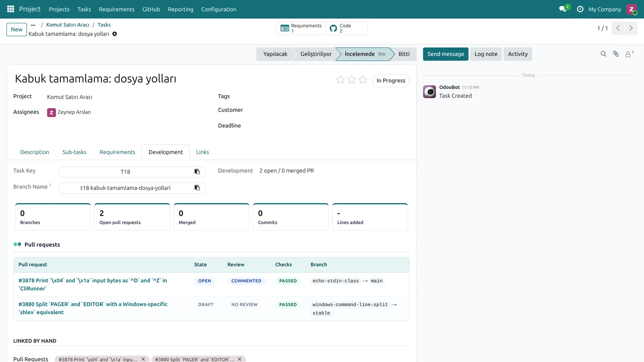Set priority to first star
Image resolution: width=644 pixels, height=362 pixels.
pos(341,80)
